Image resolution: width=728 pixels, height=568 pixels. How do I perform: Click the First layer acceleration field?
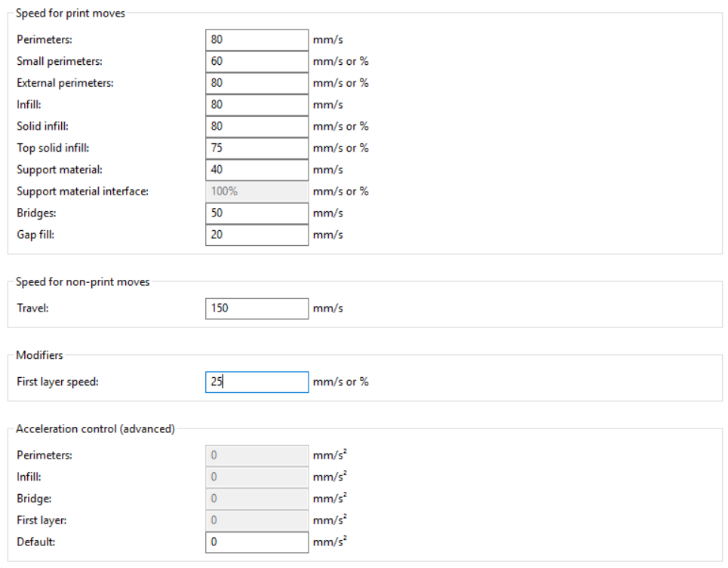[x=256, y=520]
